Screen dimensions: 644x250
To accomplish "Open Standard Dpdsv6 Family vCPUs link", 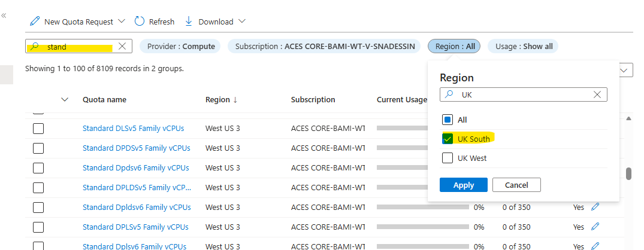I will [x=135, y=167].
